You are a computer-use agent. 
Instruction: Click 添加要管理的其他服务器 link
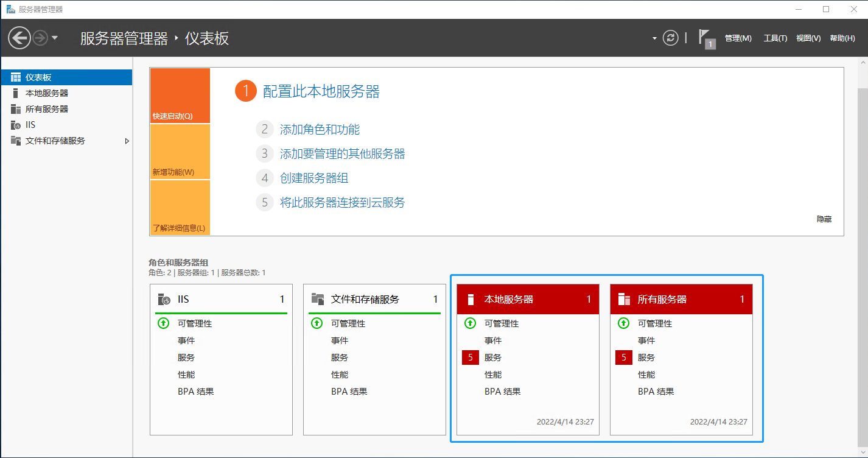(x=342, y=153)
